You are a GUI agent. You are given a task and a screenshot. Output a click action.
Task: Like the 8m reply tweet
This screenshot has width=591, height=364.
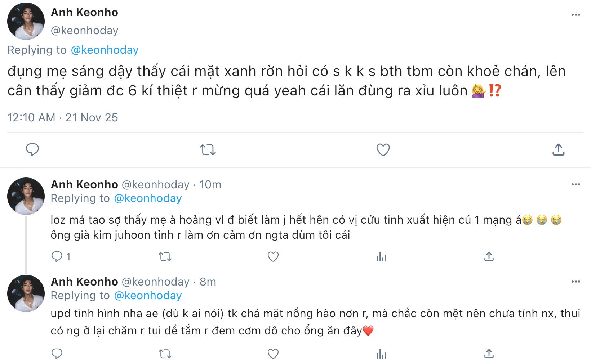[273, 354]
